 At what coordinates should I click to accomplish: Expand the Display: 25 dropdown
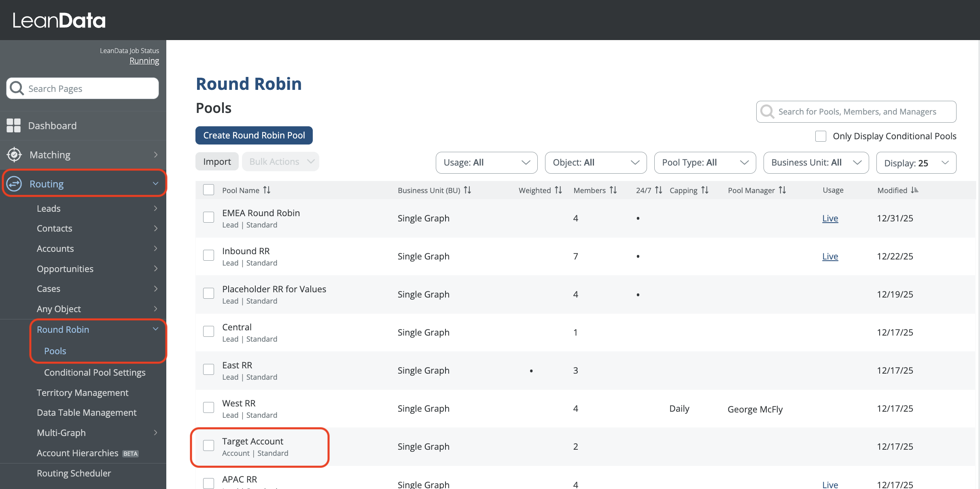pos(916,163)
